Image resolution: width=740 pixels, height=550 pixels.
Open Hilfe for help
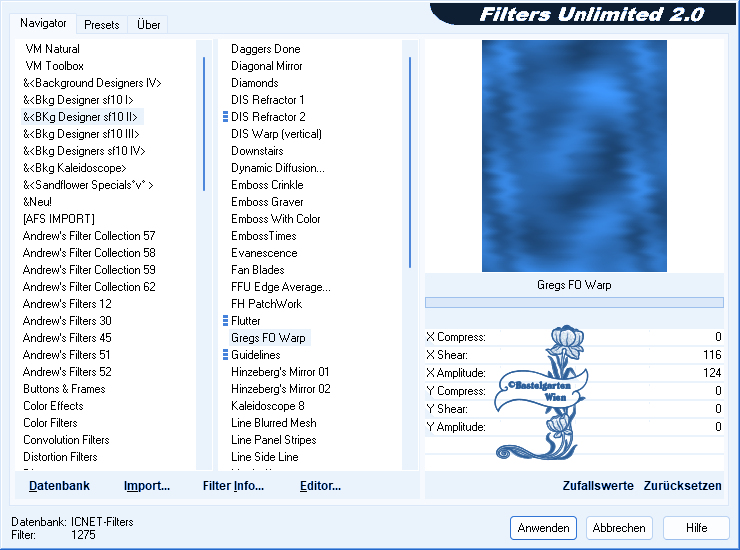pyautogui.click(x=697, y=528)
